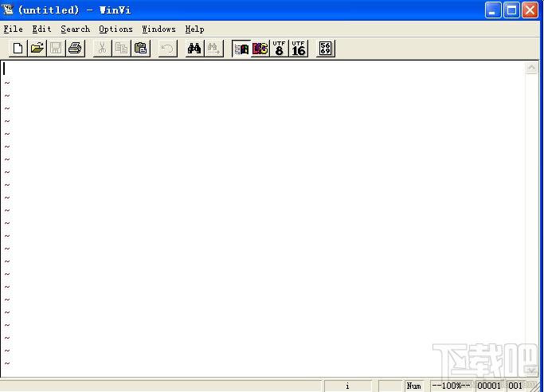
Task: Close the WinVi window
Action: 530,10
